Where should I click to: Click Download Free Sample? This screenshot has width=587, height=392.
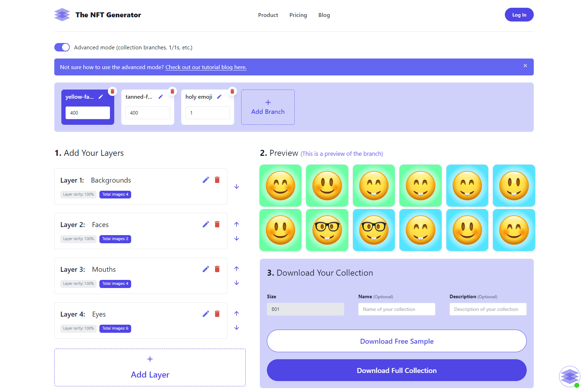point(397,341)
